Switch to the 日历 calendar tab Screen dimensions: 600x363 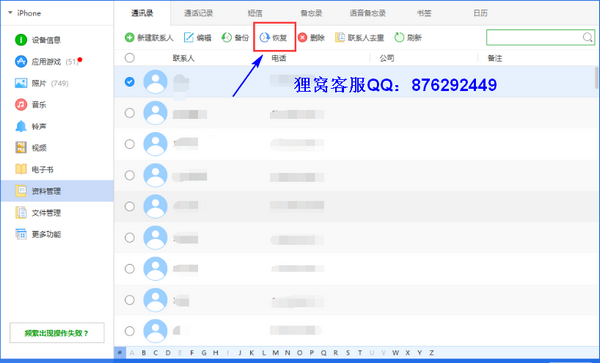coord(480,13)
